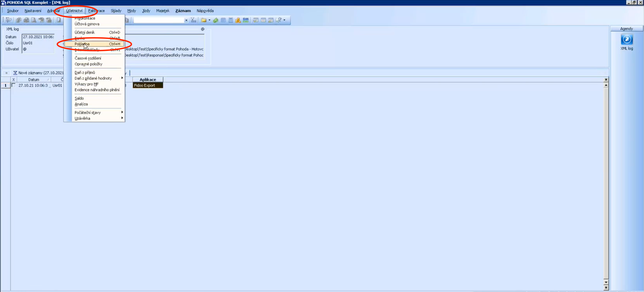Open the XML log agenda icon
644x292 pixels.
pyautogui.click(x=627, y=39)
